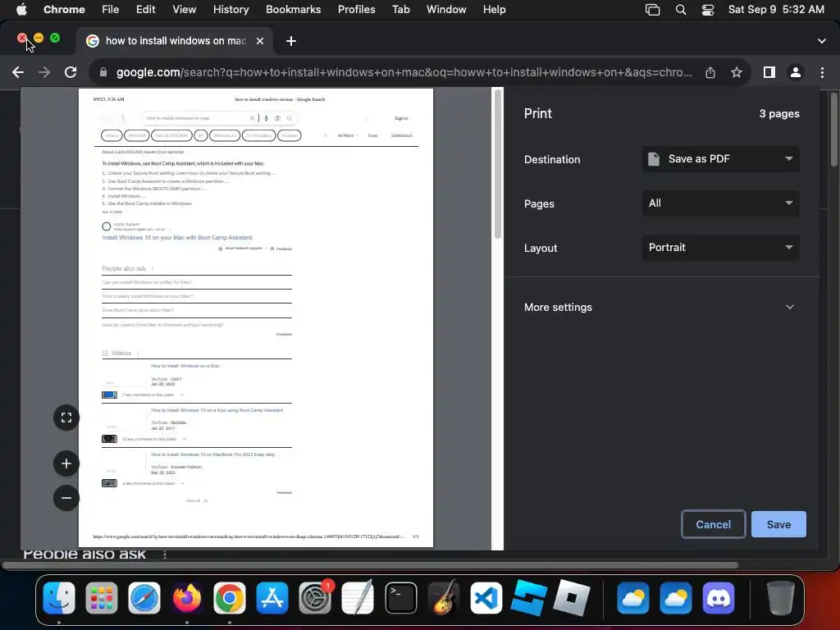
Task: Open a new tab with the plus button
Action: pyautogui.click(x=291, y=41)
